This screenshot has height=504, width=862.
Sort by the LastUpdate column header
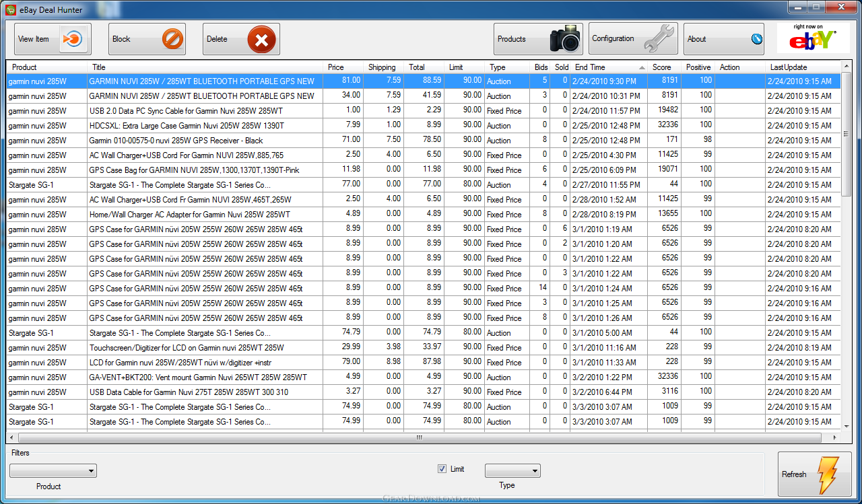click(x=803, y=67)
